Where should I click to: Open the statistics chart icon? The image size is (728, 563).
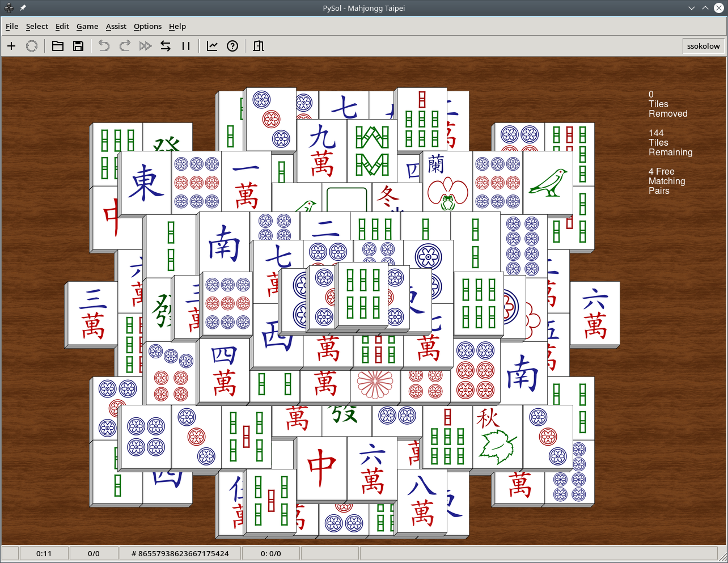click(x=212, y=46)
